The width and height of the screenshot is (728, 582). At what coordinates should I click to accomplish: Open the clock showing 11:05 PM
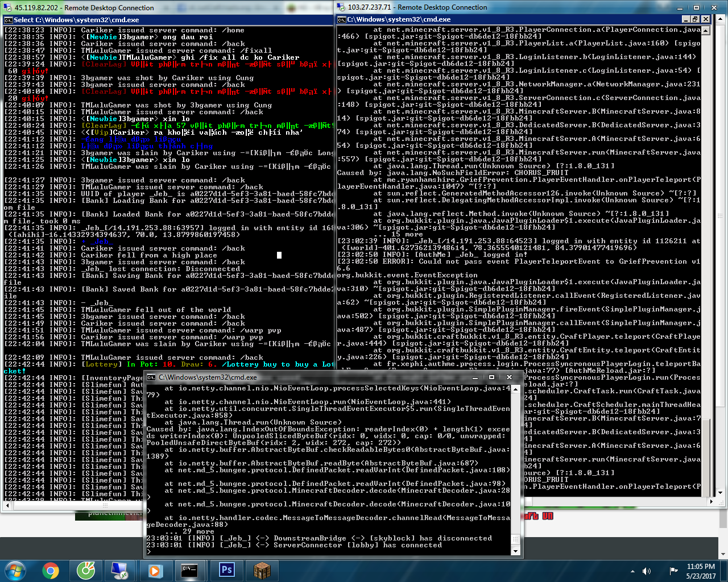[x=701, y=571]
